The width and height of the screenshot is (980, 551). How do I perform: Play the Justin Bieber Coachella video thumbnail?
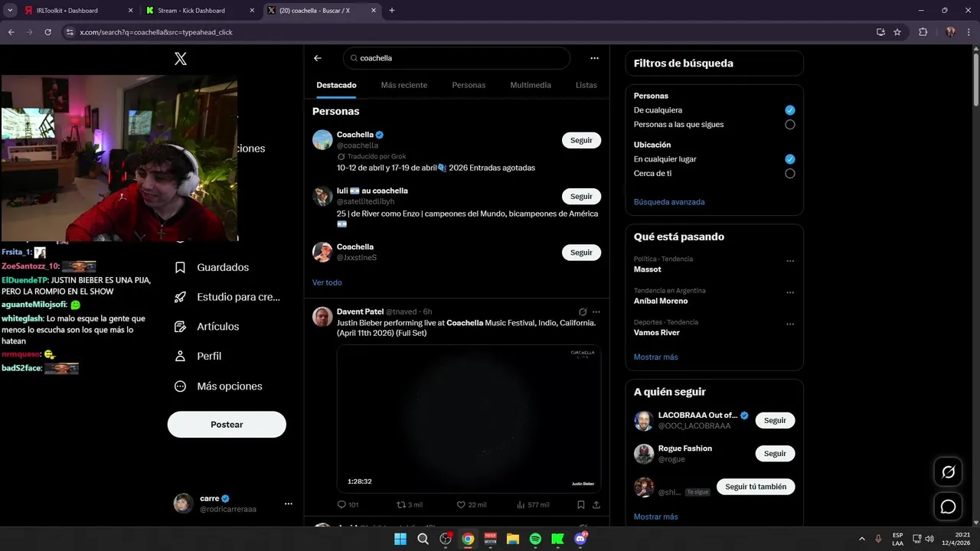(469, 419)
